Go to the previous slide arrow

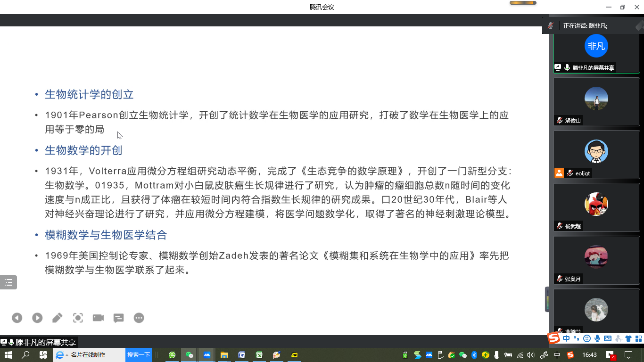[17, 318]
